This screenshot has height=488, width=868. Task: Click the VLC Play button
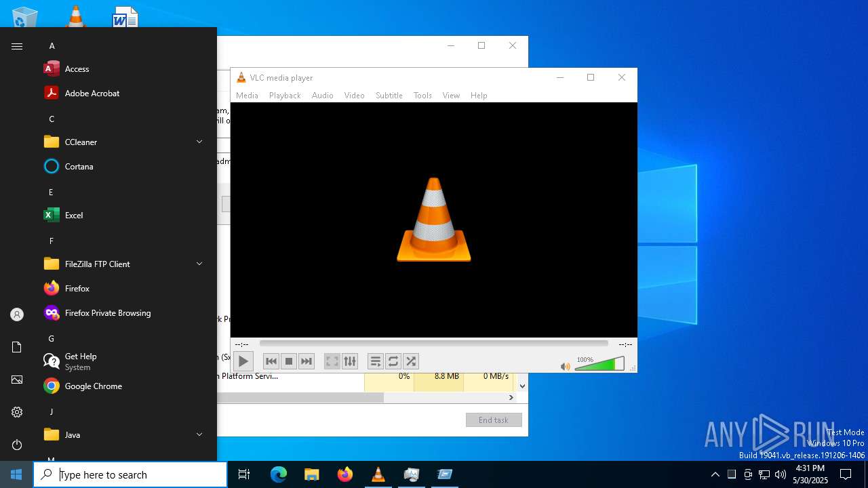pyautogui.click(x=243, y=361)
